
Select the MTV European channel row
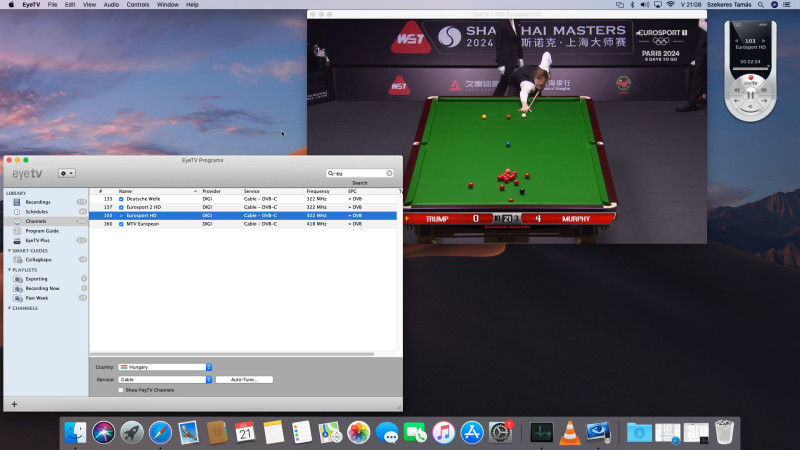pos(243,224)
